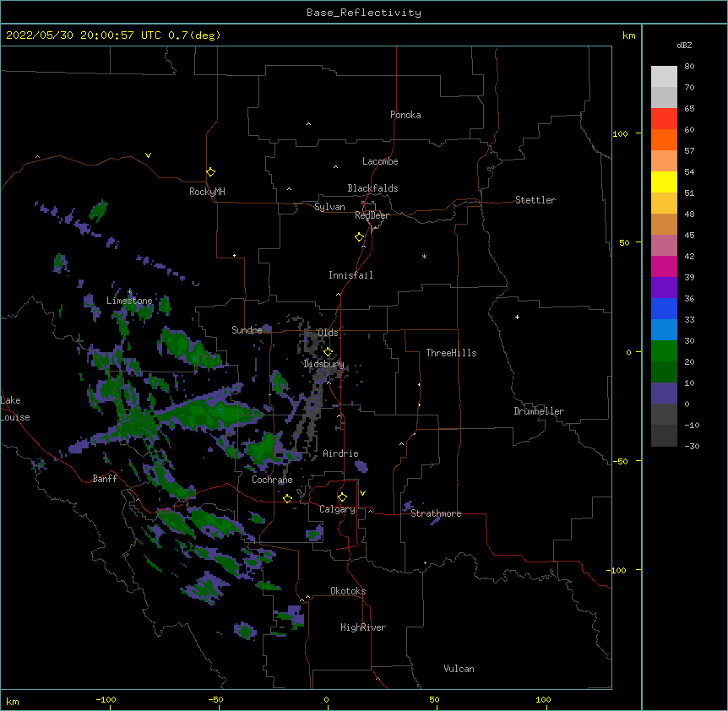This screenshot has width=728, height=711.
Task: Click the -50 right axis label
Action: [x=620, y=461]
